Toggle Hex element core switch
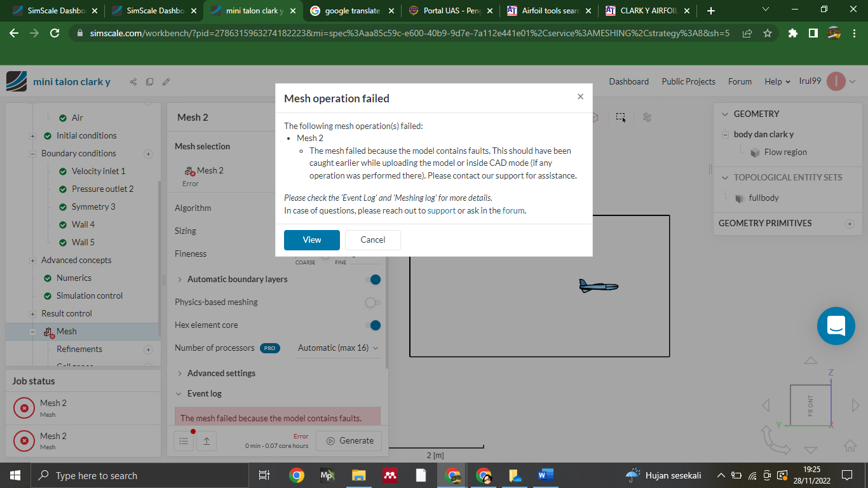 point(373,325)
